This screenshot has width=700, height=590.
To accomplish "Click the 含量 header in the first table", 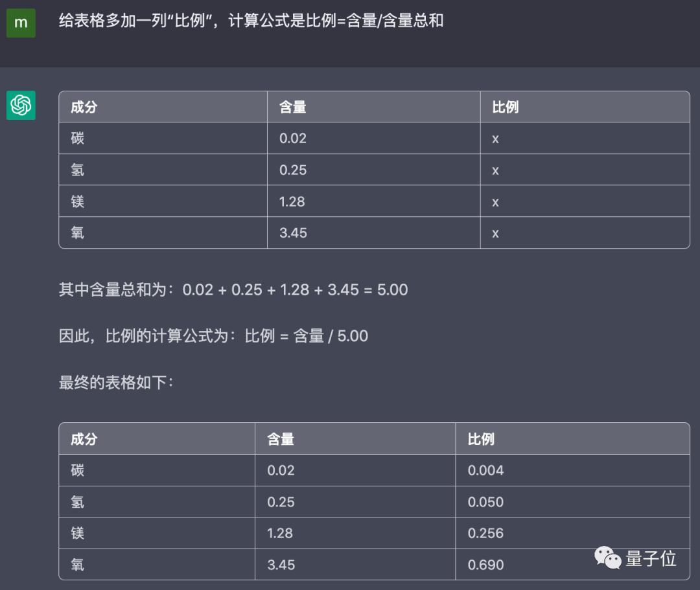I will tap(292, 108).
